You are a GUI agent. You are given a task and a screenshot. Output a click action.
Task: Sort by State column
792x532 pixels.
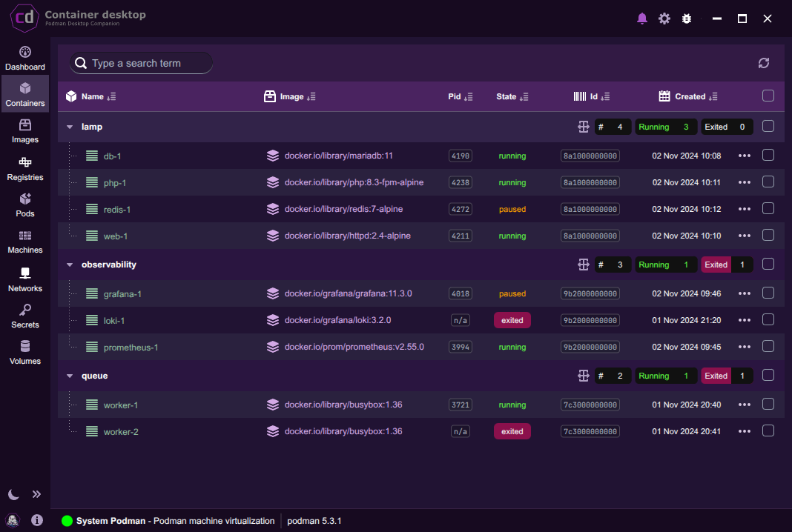click(524, 96)
